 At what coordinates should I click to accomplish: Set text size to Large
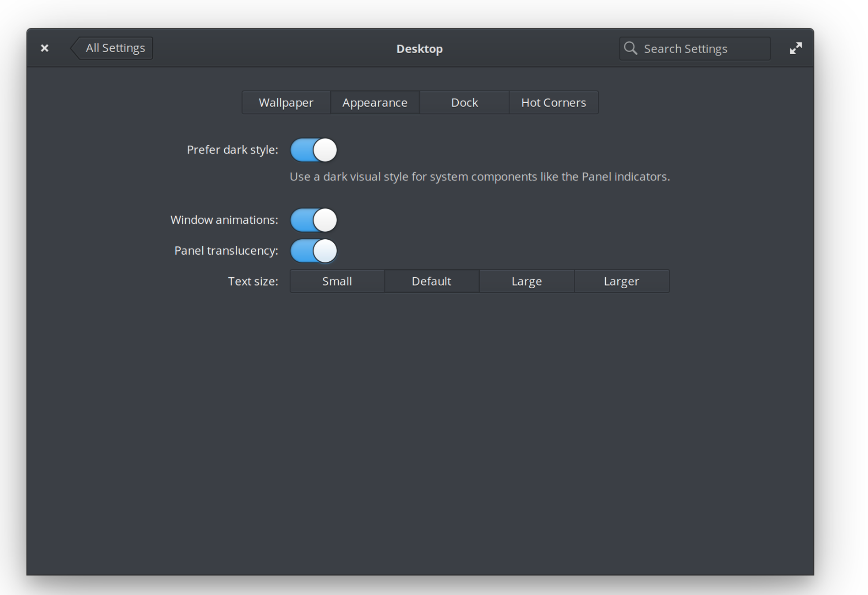pos(527,281)
